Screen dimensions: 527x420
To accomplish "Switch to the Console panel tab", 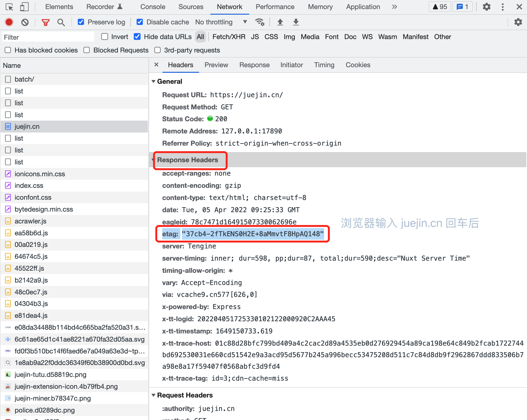I will point(153,7).
